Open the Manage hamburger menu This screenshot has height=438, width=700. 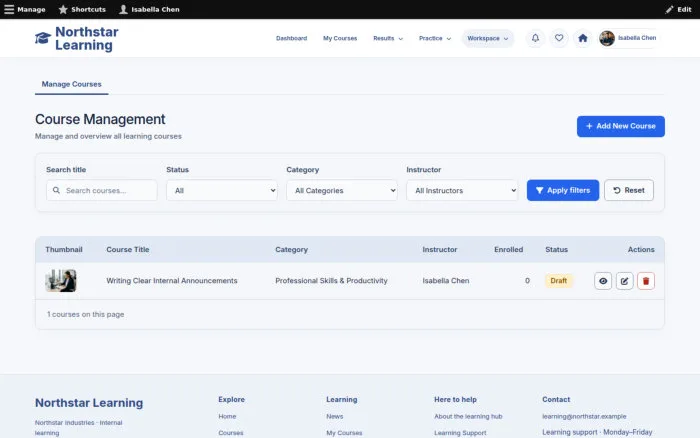(x=25, y=9)
